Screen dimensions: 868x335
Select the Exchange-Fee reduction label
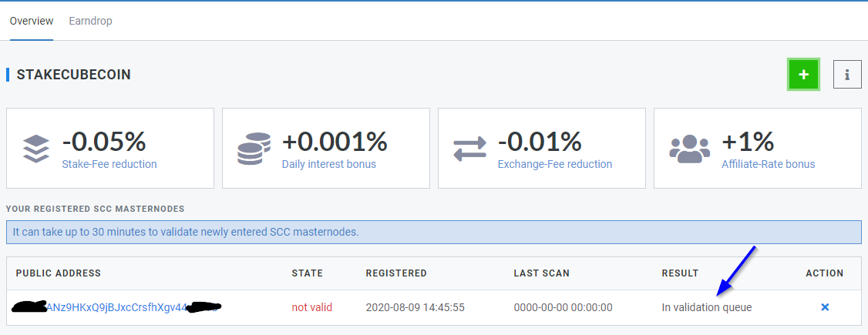555,164
